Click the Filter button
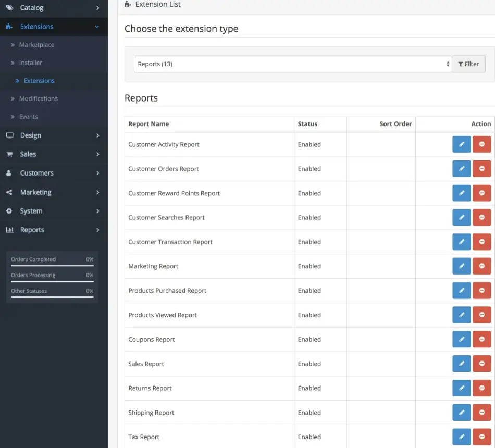 [468, 64]
